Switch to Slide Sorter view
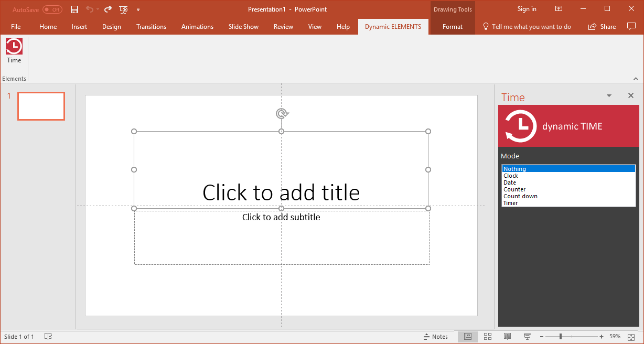 (x=488, y=337)
